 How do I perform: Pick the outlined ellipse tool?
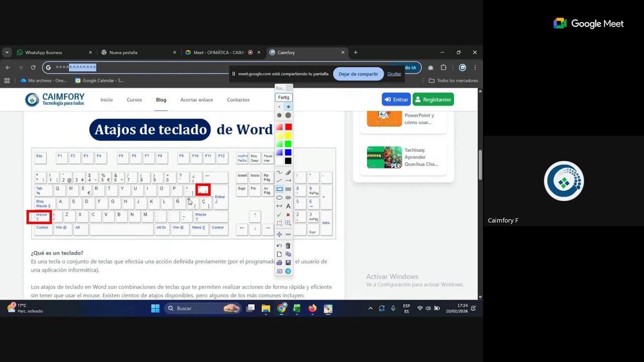(x=279, y=198)
